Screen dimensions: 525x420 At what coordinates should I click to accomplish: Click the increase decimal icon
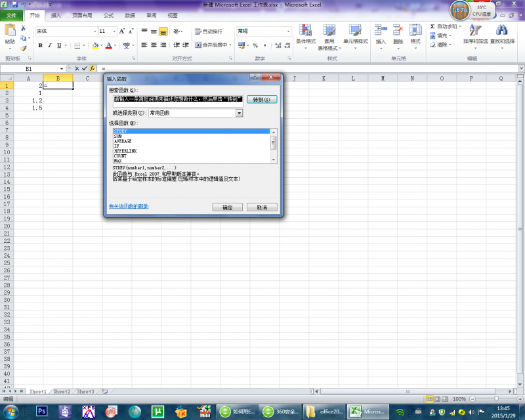278,45
